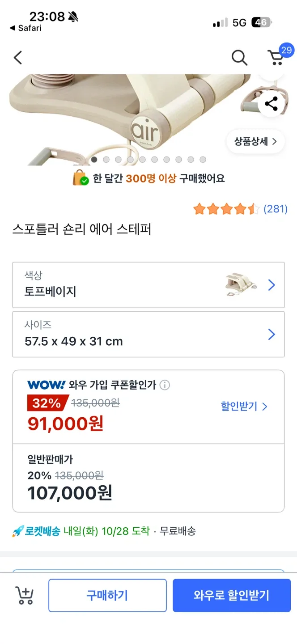Tap the 토프베이지 color thumbnail image
Image resolution: width=297 pixels, height=644 pixels.
click(240, 285)
